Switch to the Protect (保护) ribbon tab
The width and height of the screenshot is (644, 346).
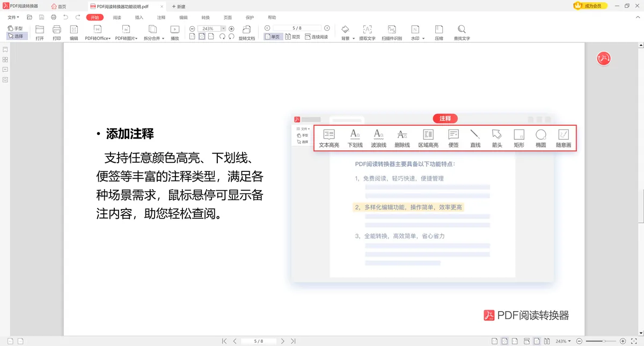250,18
